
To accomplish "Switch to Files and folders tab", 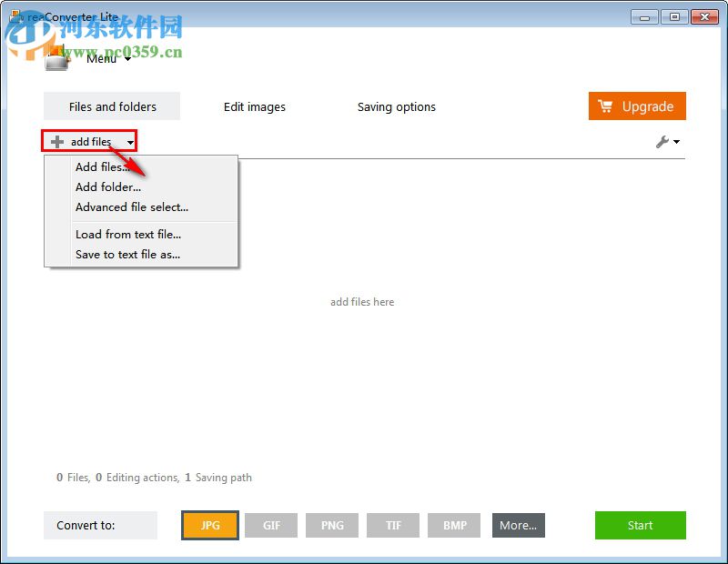I will point(112,106).
